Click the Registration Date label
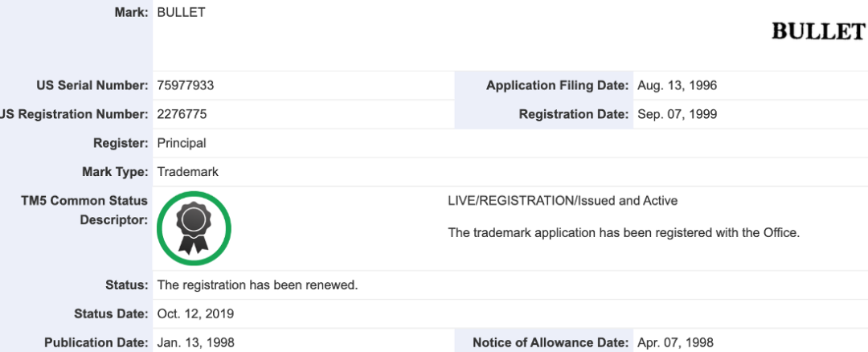Screen dimensions: 868x352 tap(574, 115)
